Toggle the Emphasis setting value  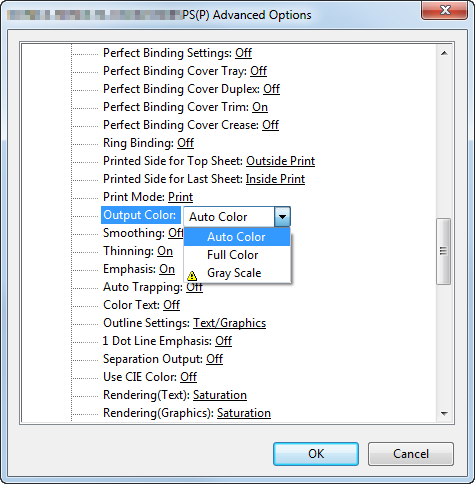pos(167,269)
